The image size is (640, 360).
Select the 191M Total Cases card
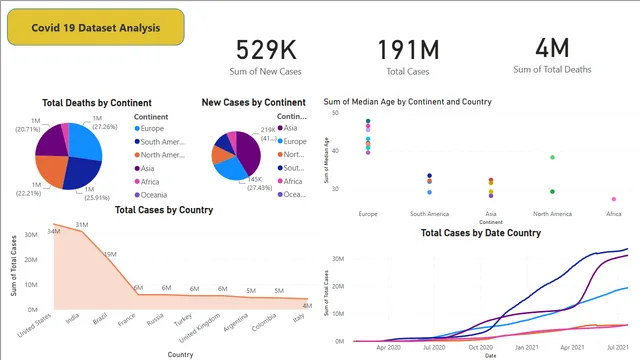[x=408, y=57]
